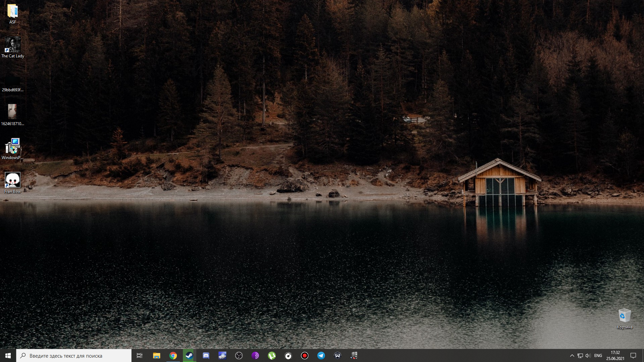Select the WindowsP... installer icon
Image resolution: width=644 pixels, height=362 pixels.
(x=12, y=149)
